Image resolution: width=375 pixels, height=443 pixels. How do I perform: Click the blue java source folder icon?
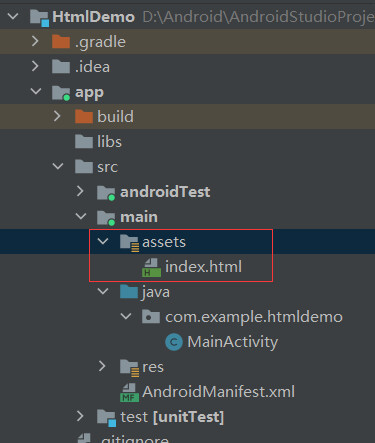click(129, 292)
